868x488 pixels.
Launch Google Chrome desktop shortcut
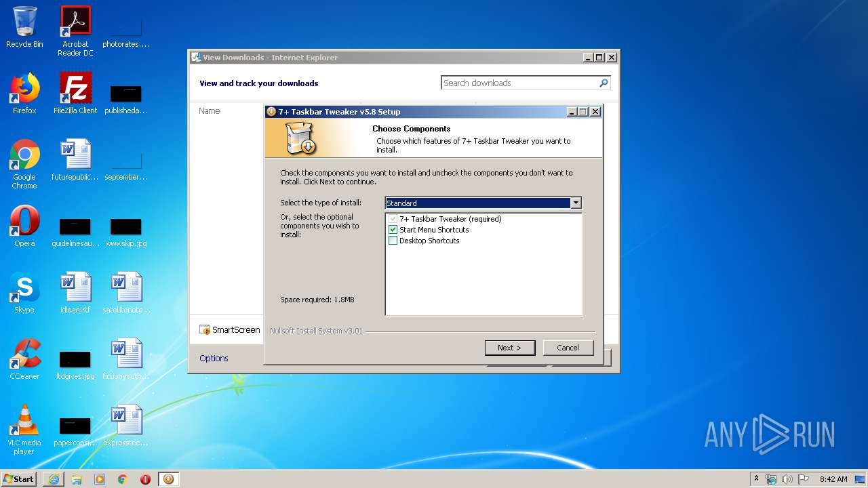[24, 164]
